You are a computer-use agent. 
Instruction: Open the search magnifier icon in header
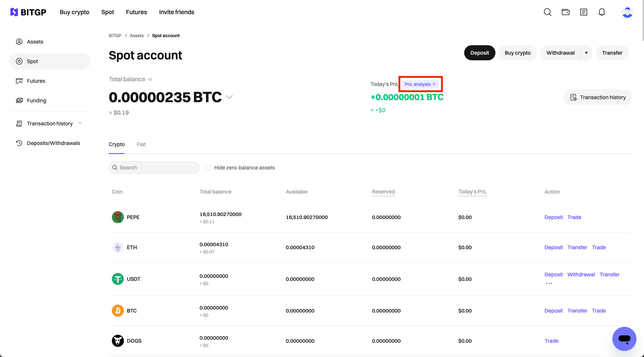point(547,12)
